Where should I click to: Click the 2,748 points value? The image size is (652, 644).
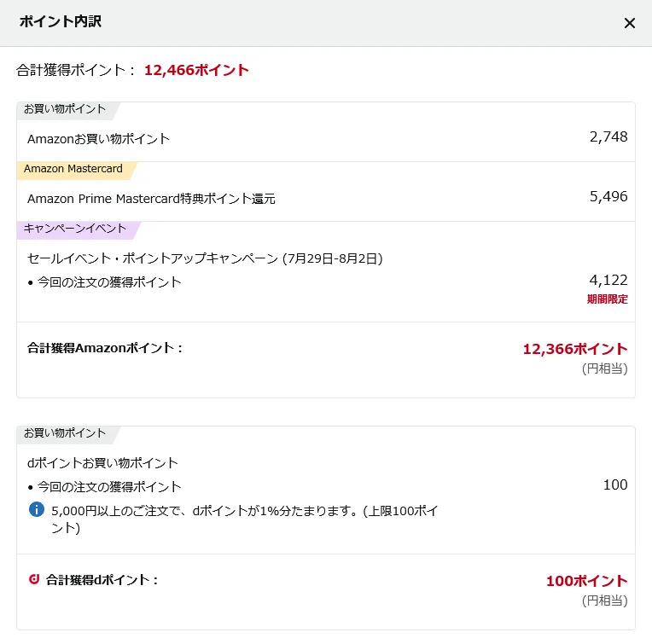608,136
